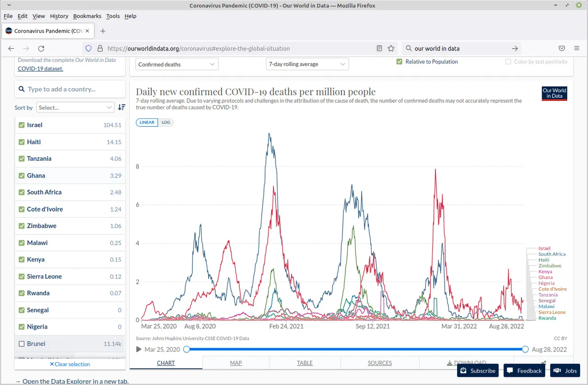
Task: Click the search magnifier in search bar
Action: (x=409, y=48)
